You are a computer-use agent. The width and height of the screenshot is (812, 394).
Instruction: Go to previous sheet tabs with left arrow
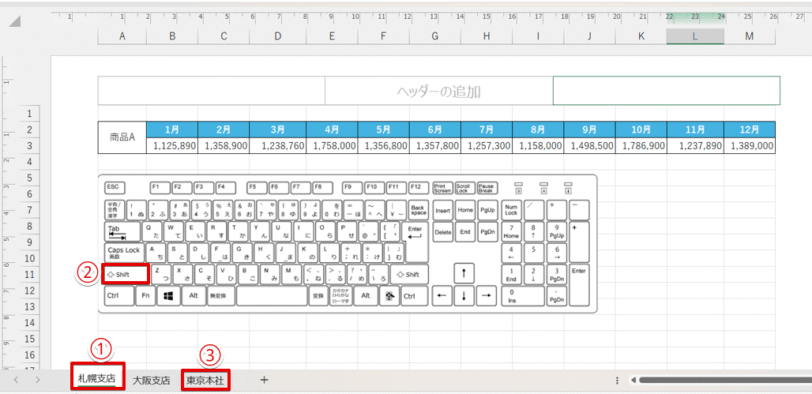16,380
